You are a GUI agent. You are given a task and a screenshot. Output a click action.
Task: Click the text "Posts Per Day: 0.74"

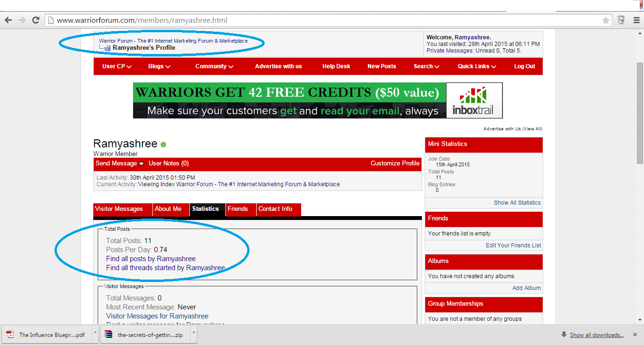[136, 250]
